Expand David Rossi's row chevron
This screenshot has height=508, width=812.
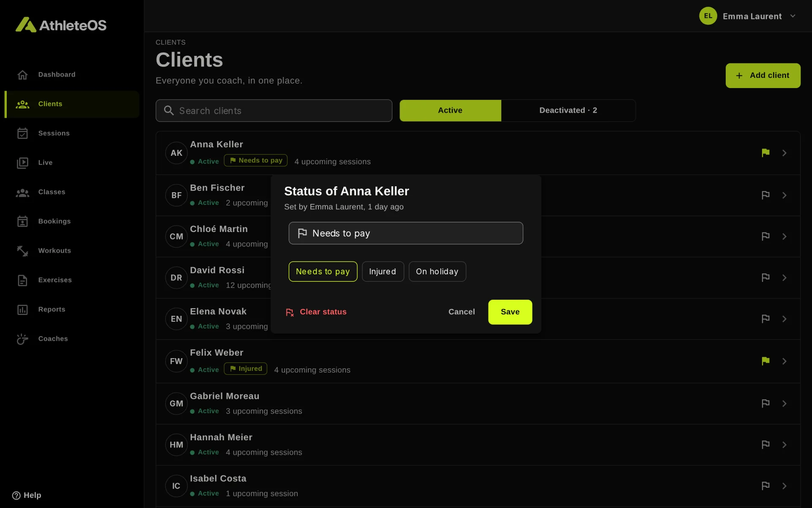tap(785, 278)
